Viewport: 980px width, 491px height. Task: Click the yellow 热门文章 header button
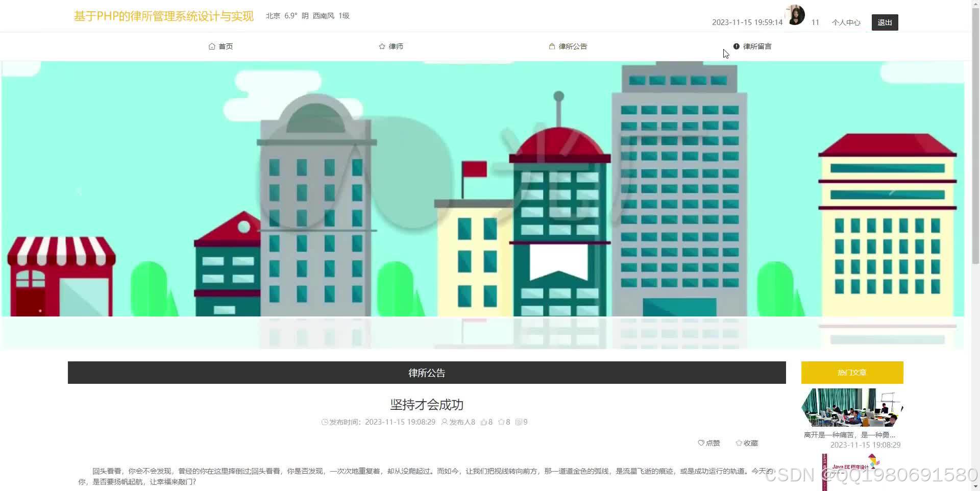point(851,373)
